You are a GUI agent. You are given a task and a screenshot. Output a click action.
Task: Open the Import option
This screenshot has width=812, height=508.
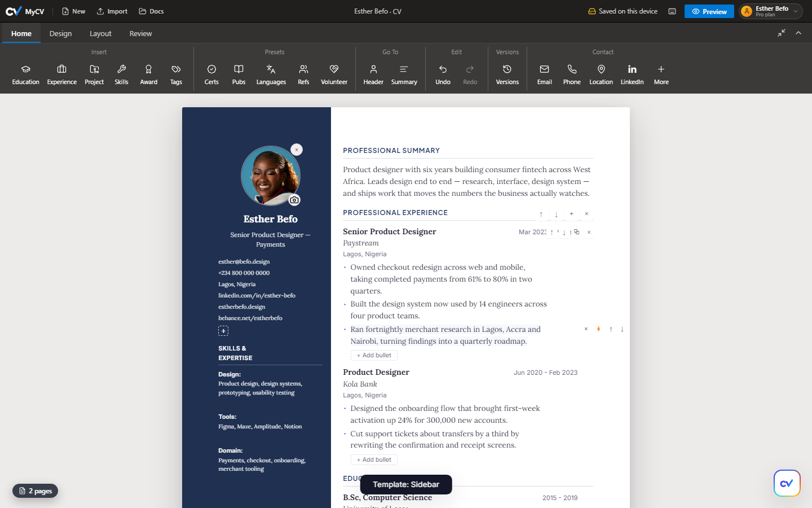coord(112,11)
